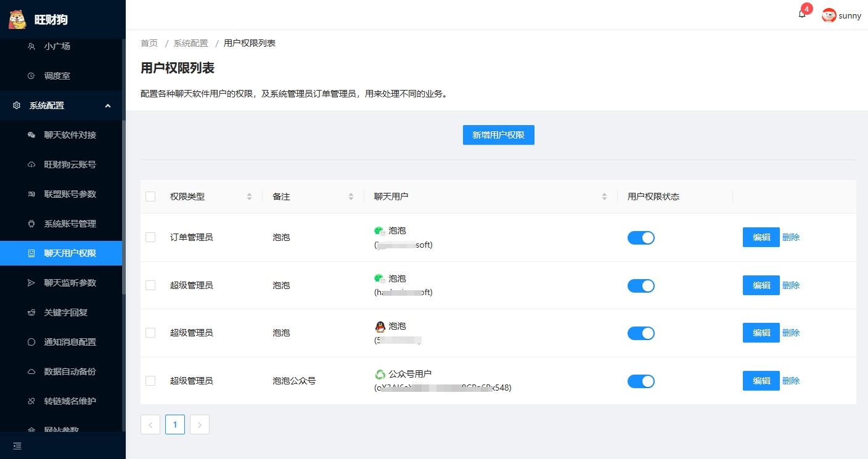Click 删除 link for 泡泡公众号 row
Screen dimensions: 868x459
click(791, 381)
